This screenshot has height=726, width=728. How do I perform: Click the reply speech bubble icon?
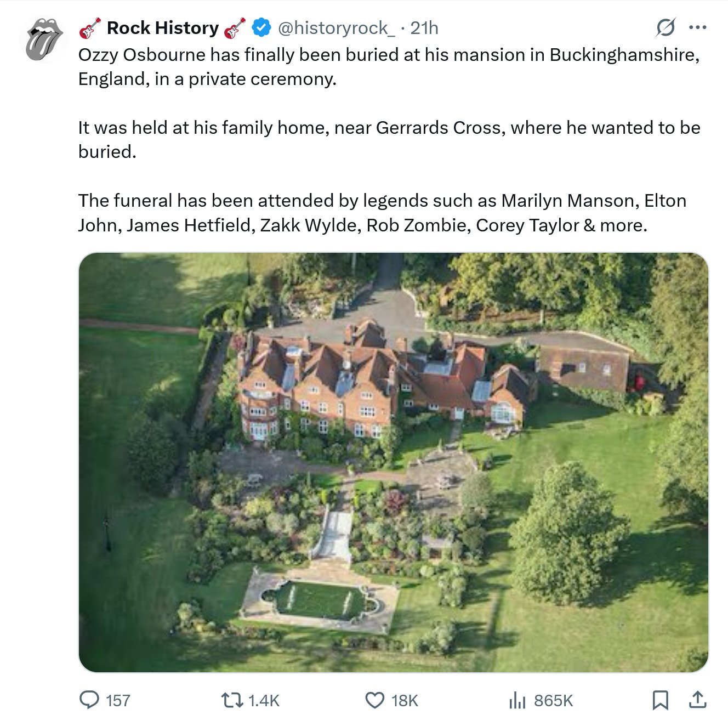(x=89, y=700)
